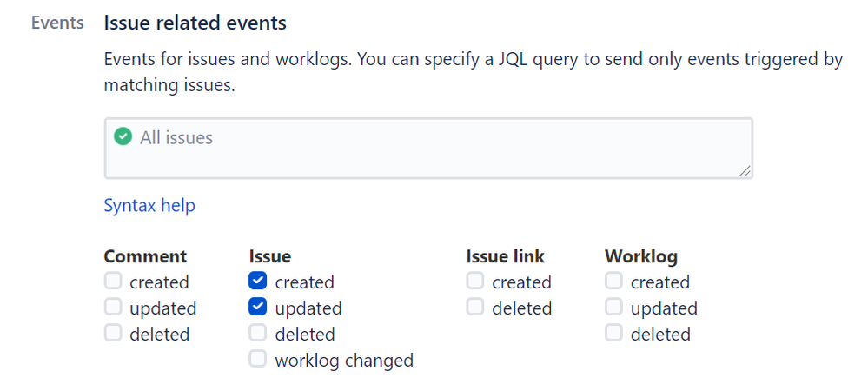Enable Comment created checkbox
The width and height of the screenshot is (868, 391).
point(113,281)
